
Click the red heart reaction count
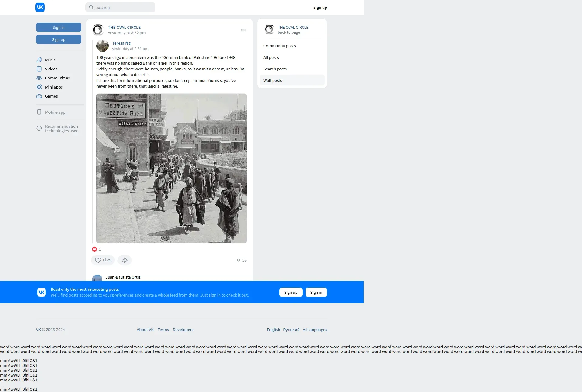click(96, 249)
